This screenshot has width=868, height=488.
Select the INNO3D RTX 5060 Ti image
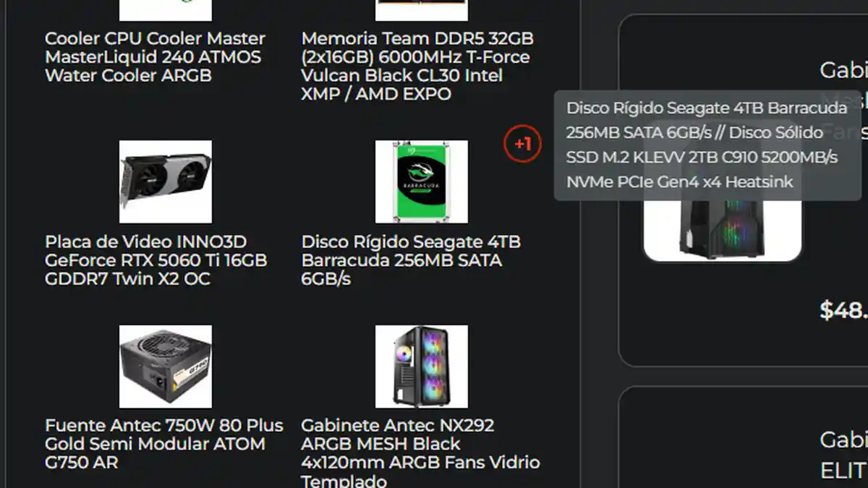166,181
